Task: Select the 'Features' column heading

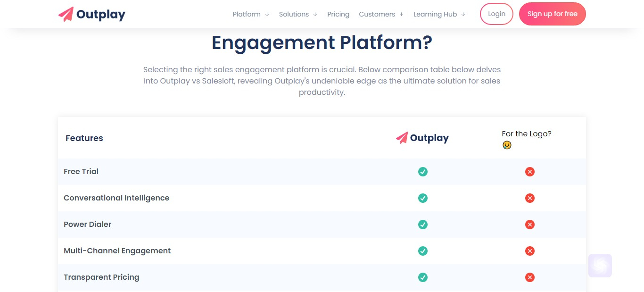Action: pyautogui.click(x=84, y=138)
